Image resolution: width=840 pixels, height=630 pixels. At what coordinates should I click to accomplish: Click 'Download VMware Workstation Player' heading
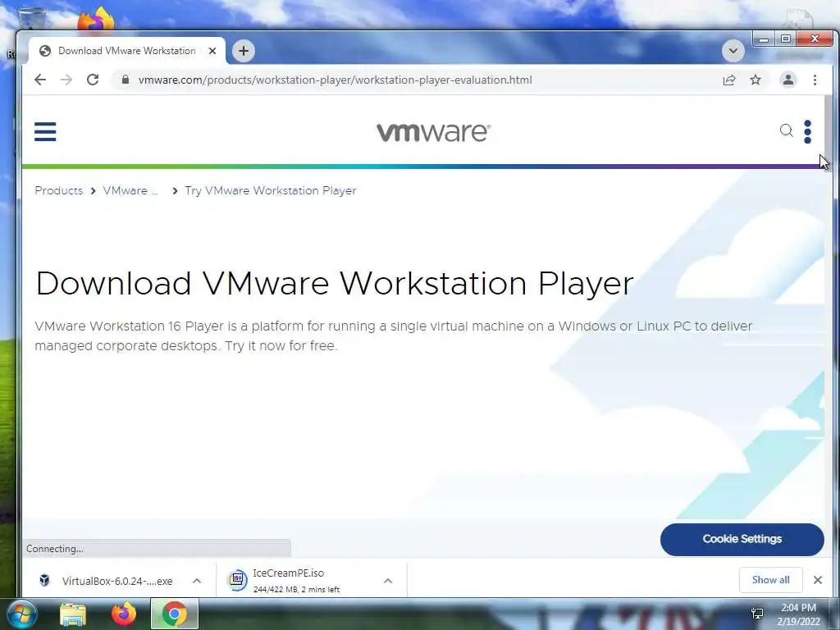click(x=335, y=283)
